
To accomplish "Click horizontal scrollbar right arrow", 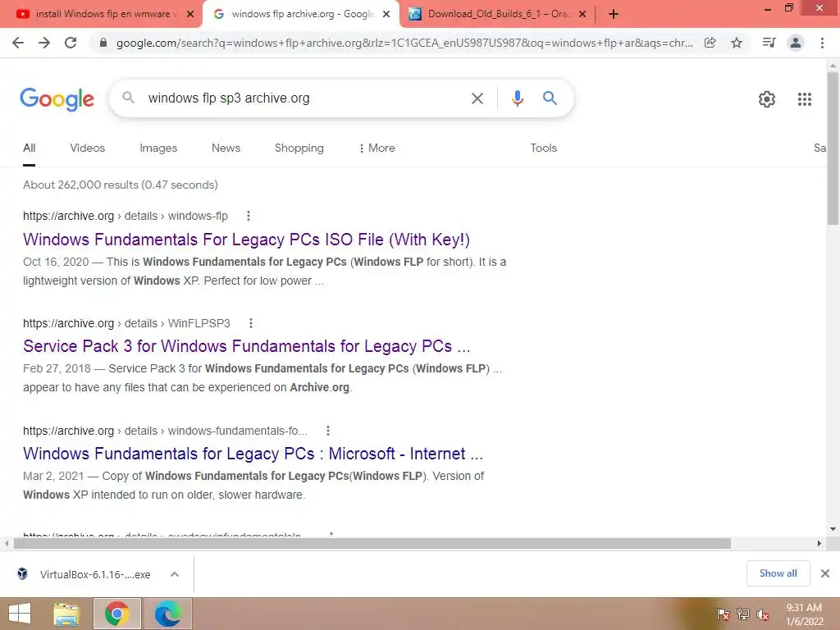I will click(x=819, y=543).
